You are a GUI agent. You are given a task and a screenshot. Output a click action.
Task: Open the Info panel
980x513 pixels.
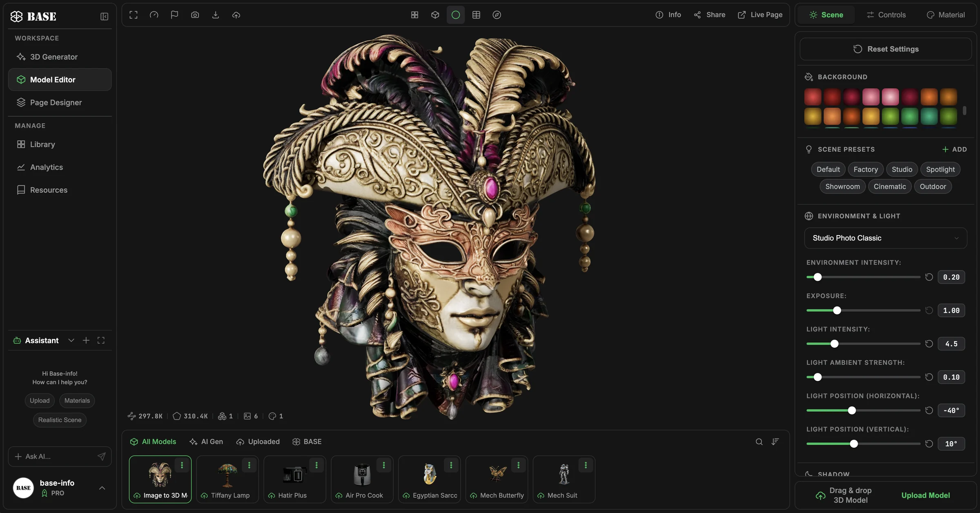pos(668,15)
